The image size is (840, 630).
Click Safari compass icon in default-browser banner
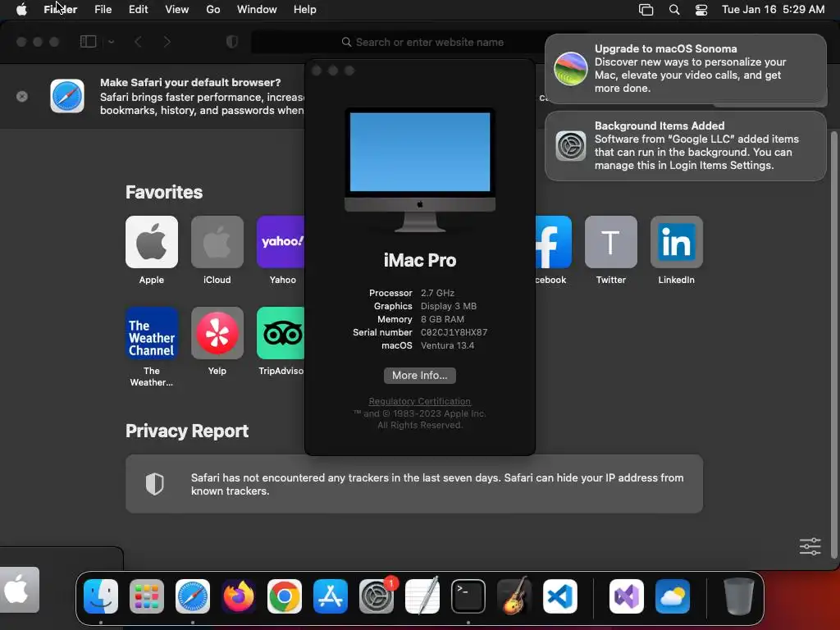(67, 96)
